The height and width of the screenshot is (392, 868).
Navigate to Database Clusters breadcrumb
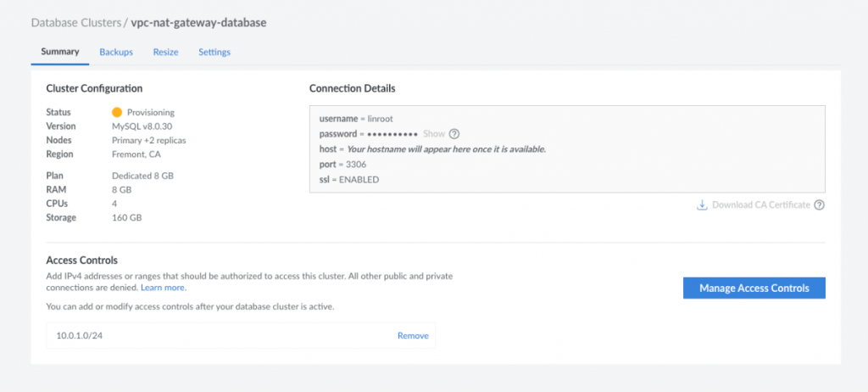[75, 22]
